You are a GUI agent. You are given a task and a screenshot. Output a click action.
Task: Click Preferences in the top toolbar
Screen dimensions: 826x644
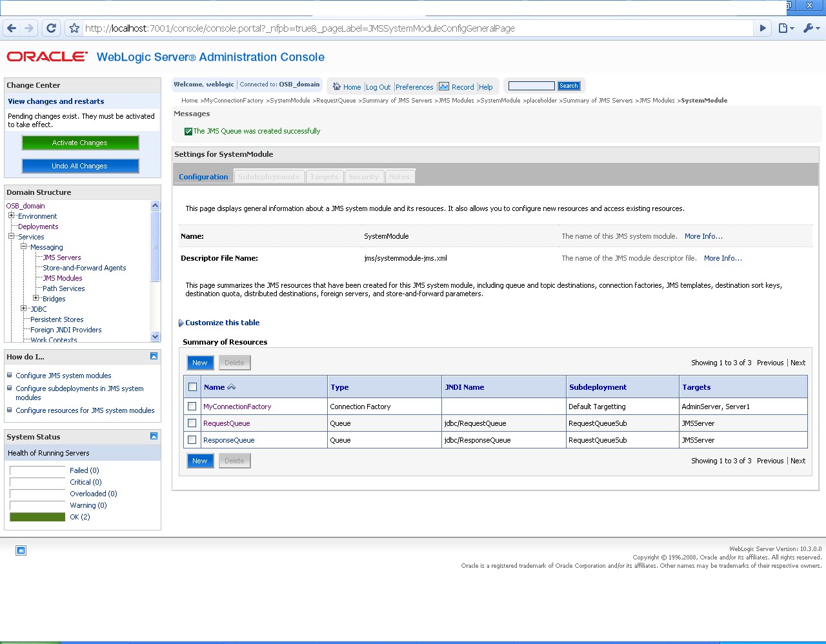[x=414, y=87]
